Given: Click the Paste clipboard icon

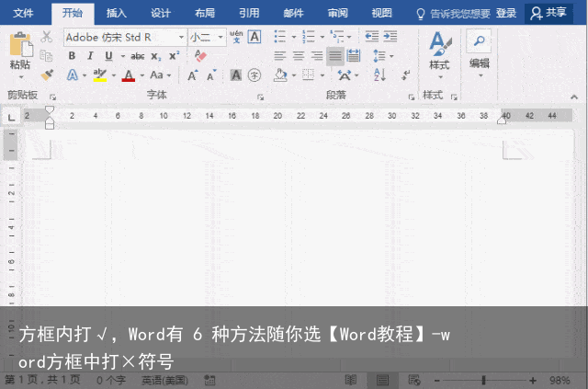Looking at the screenshot, I should click(x=20, y=45).
